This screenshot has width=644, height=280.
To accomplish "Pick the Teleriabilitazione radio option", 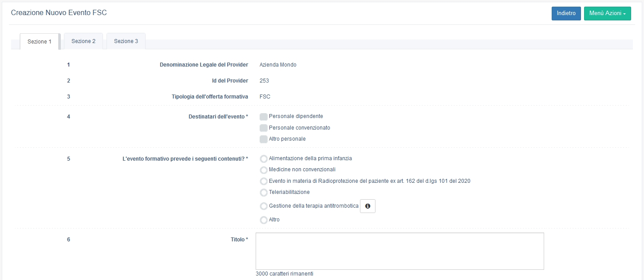I will click(264, 193).
